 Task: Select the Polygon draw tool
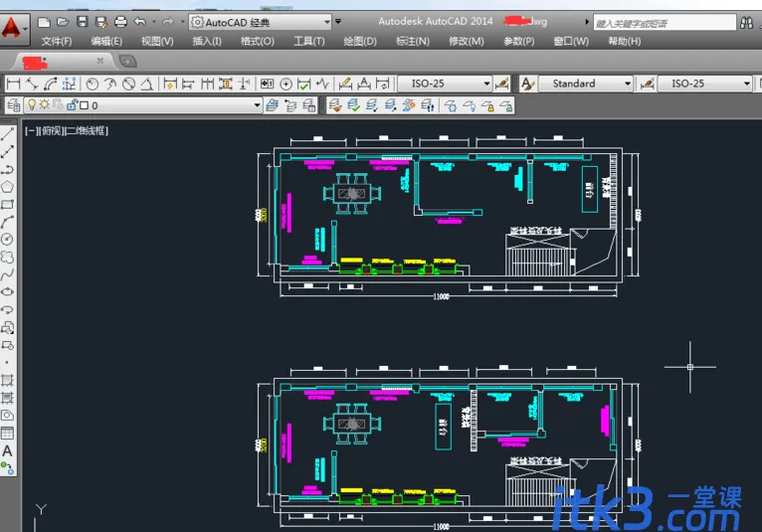pos(7,187)
